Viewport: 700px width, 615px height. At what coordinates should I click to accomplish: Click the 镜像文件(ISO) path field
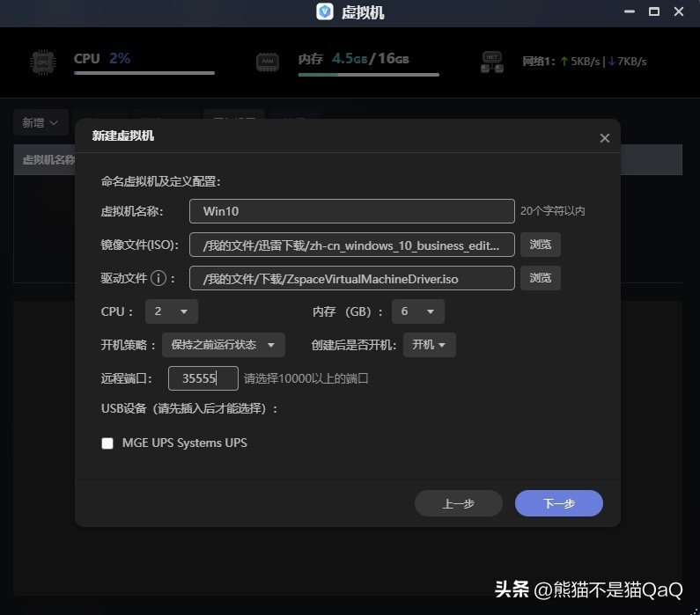coord(352,245)
